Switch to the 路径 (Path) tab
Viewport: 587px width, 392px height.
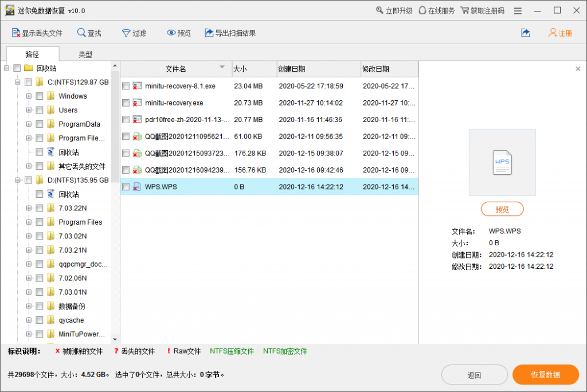(33, 54)
